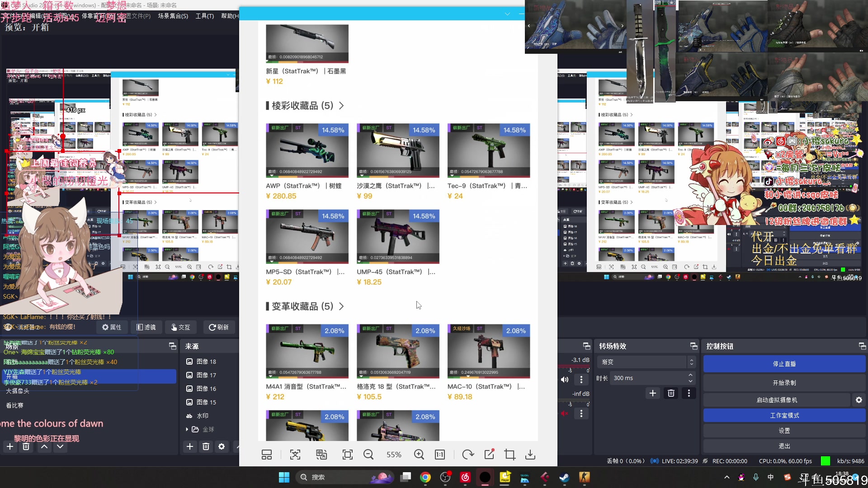Click fit-to-window icon in viewer toolbar
Screen dimensions: 868x488
click(348, 455)
